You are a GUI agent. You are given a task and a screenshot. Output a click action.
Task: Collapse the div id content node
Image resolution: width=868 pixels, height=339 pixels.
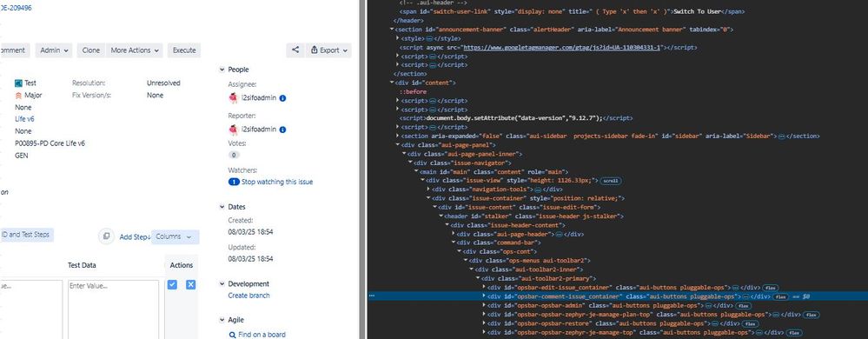coord(392,83)
